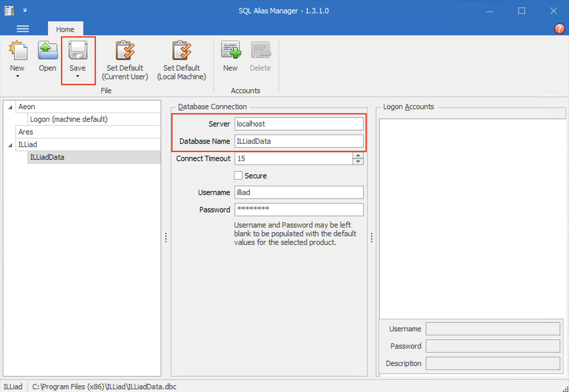Select the ILLiadData tree entry
The image size is (569, 392).
point(47,157)
